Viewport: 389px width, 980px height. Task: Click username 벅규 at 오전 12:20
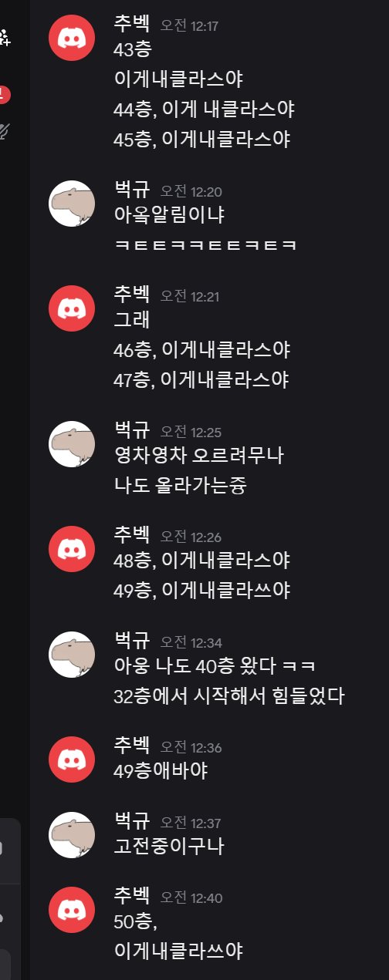pos(132,191)
